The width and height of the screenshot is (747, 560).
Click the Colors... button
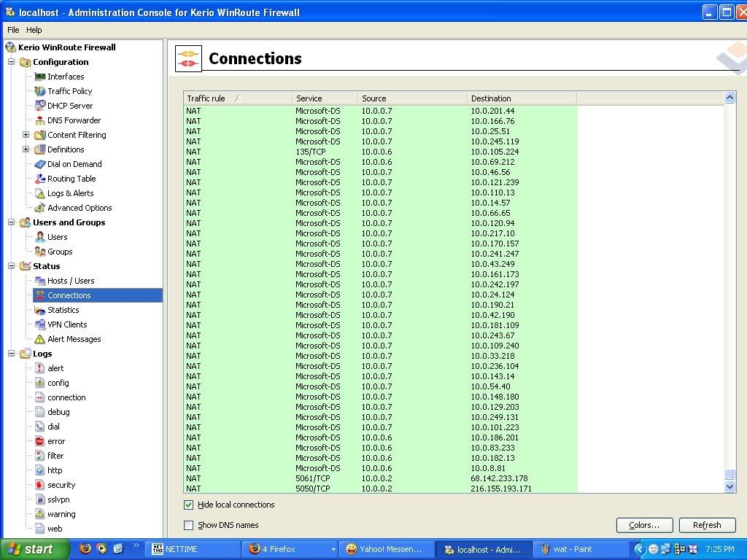click(x=645, y=525)
